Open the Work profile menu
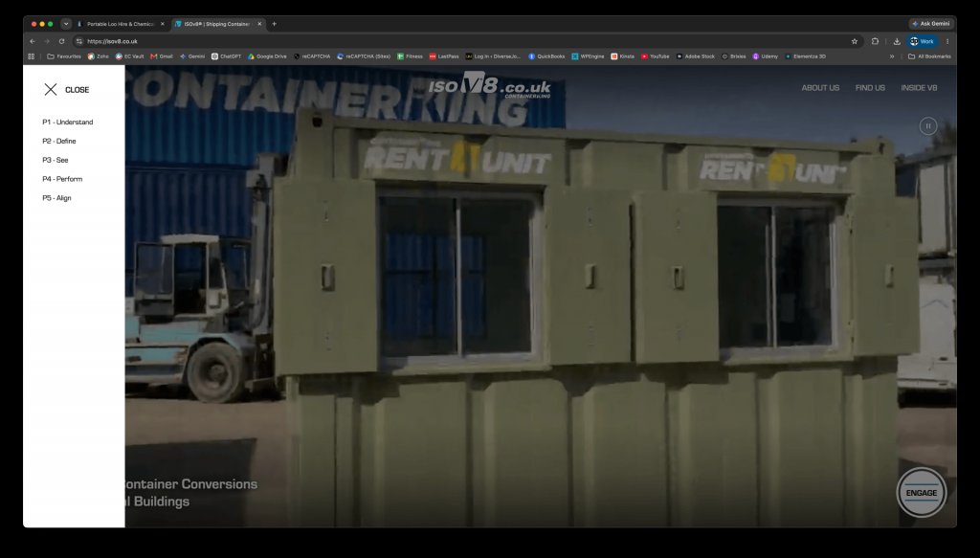The width and height of the screenshot is (980, 558). click(923, 41)
